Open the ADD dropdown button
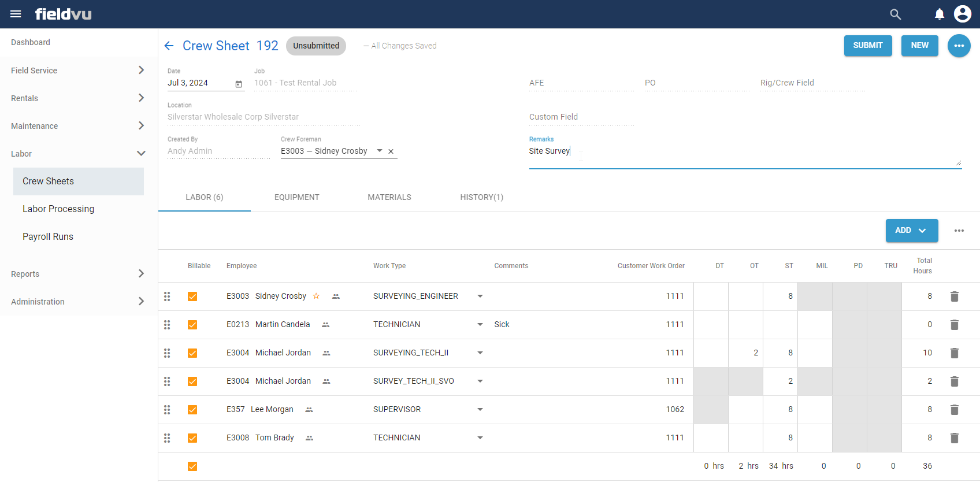Image resolution: width=980 pixels, height=482 pixels. click(911, 231)
